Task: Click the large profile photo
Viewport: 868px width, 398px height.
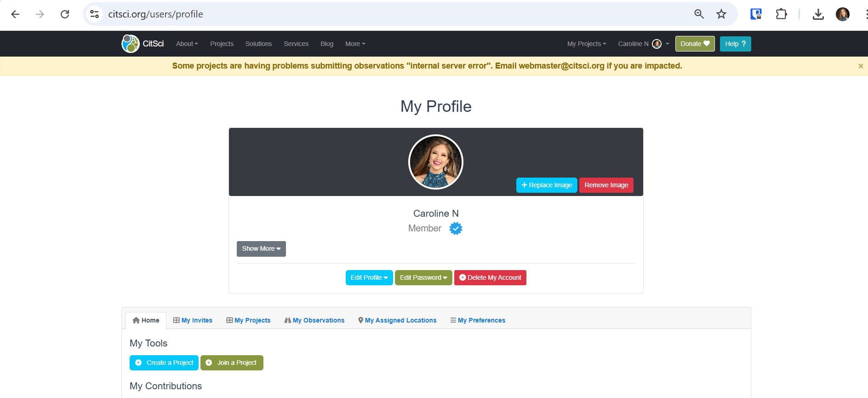Action: pos(435,162)
